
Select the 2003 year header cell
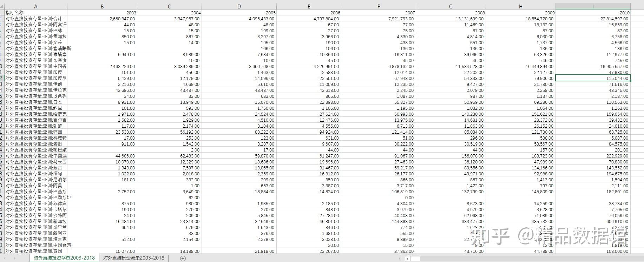pyautogui.click(x=102, y=13)
